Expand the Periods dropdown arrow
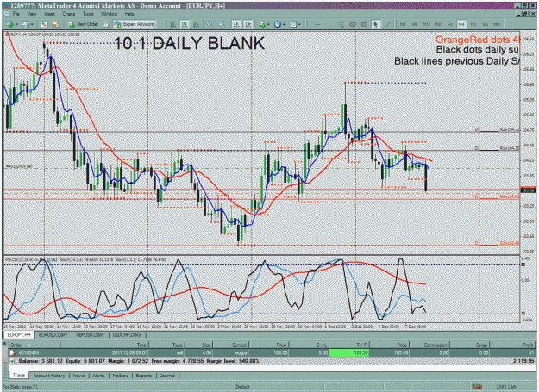Viewport: 539px width, 392px height. 284,25
